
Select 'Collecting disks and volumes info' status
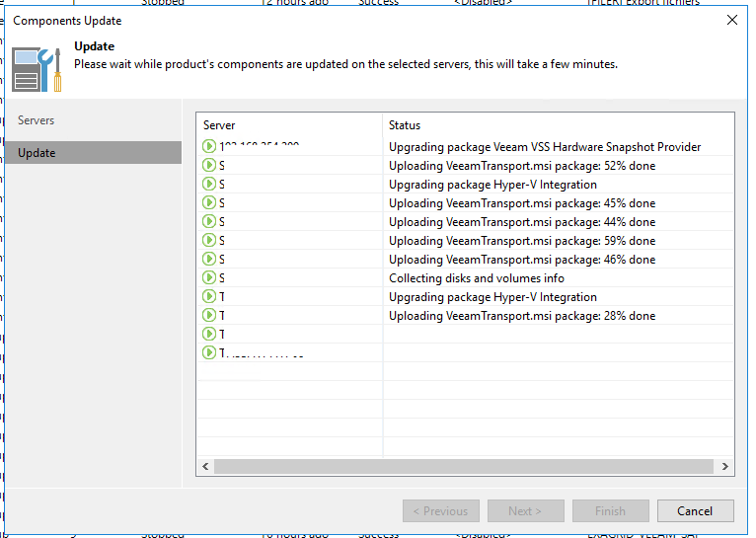477,278
